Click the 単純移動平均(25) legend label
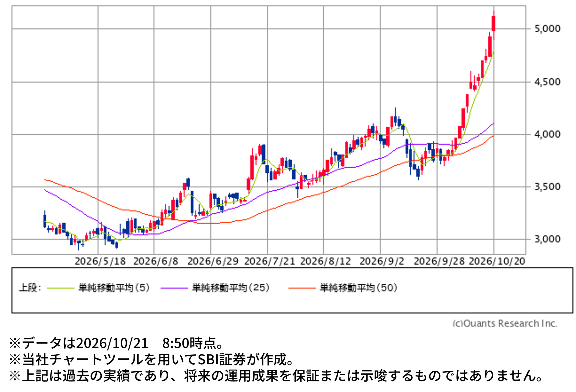Viewport: 576px width, 392px height. 231,288
